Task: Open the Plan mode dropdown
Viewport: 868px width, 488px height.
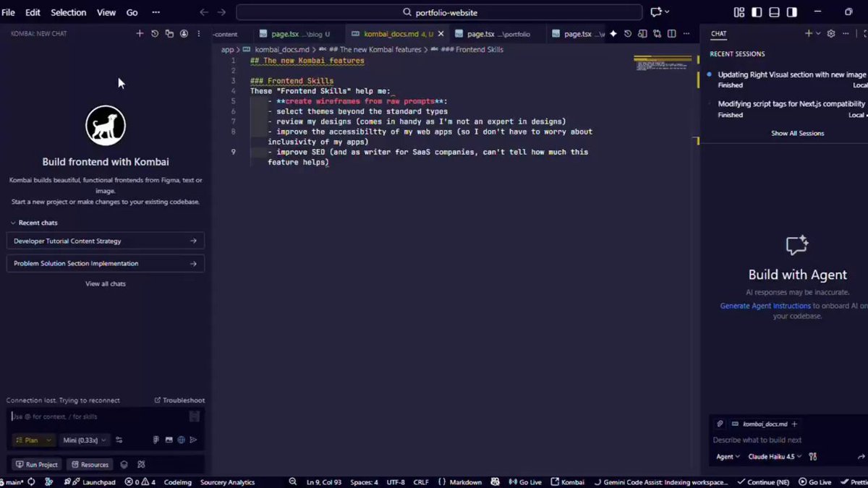Action: (x=33, y=440)
